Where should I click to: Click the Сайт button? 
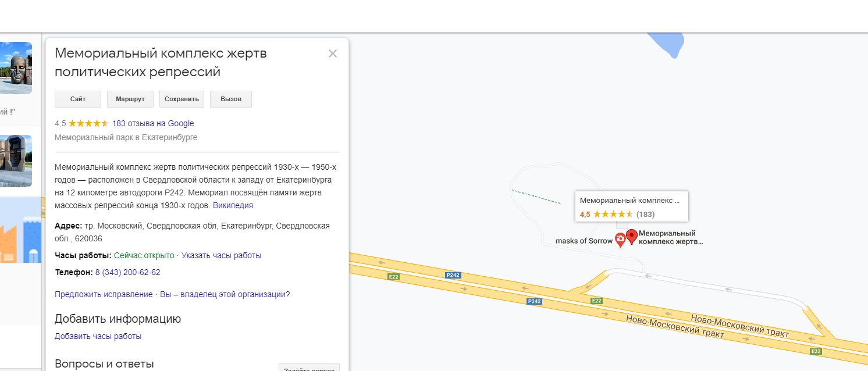click(x=78, y=99)
